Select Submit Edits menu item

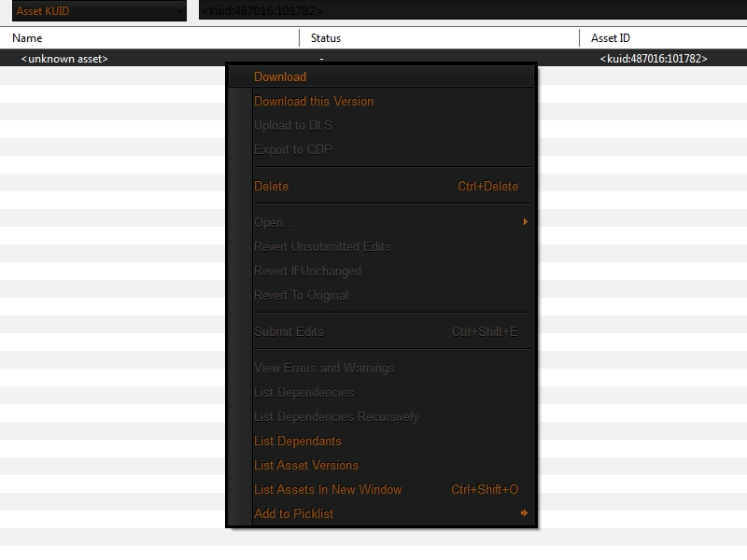[x=289, y=332]
